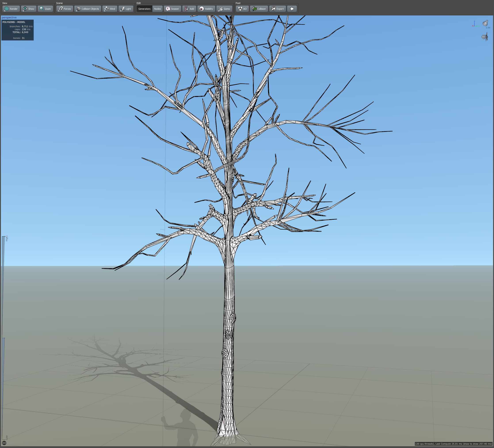Click the Light toolbar button

pyautogui.click(x=126, y=9)
